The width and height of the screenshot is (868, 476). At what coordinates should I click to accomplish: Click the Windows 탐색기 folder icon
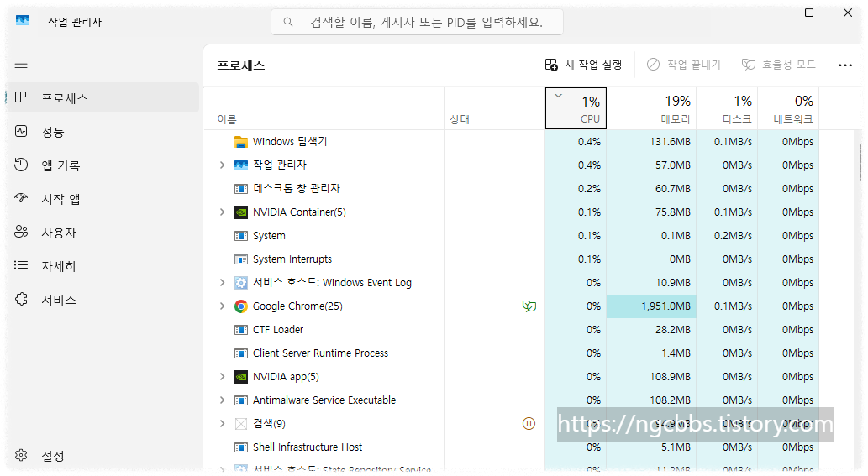pyautogui.click(x=241, y=142)
